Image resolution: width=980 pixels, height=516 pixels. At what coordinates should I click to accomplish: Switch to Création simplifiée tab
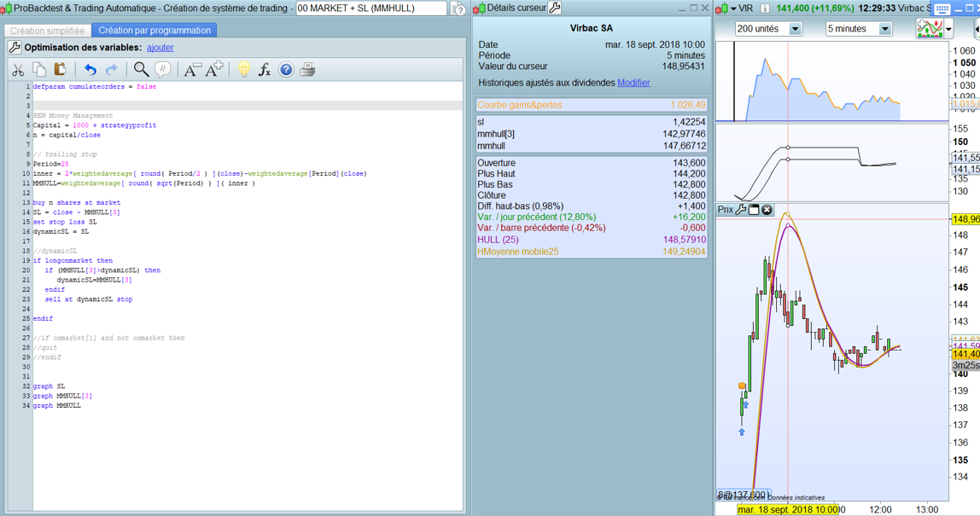pos(47,30)
